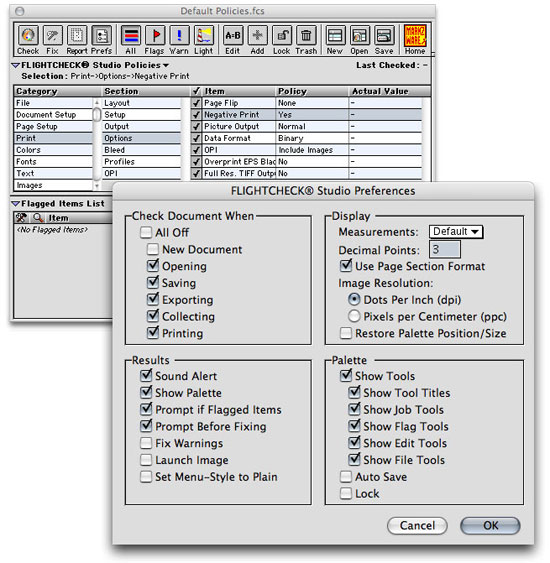The width and height of the screenshot is (550, 563).
Task: Click the Actual Value column header
Action: (x=389, y=91)
